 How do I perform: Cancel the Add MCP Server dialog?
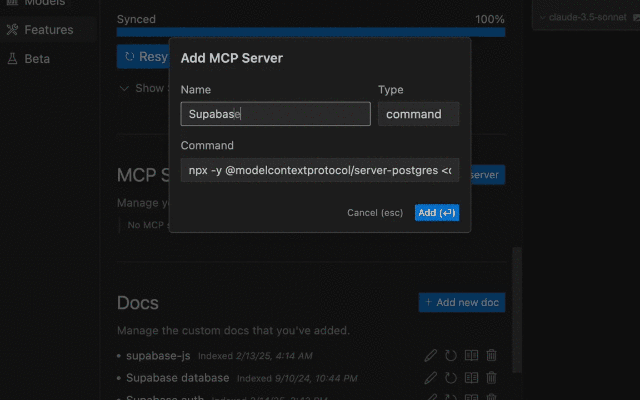[x=375, y=213]
